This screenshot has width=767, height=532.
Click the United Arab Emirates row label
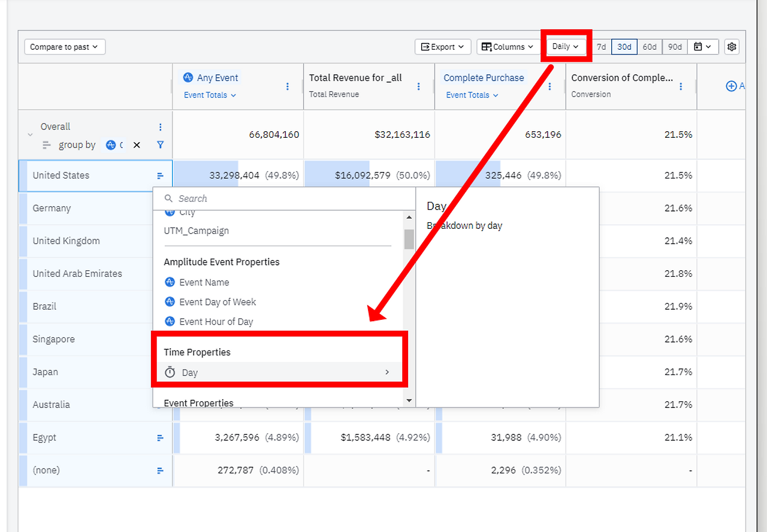tap(77, 274)
